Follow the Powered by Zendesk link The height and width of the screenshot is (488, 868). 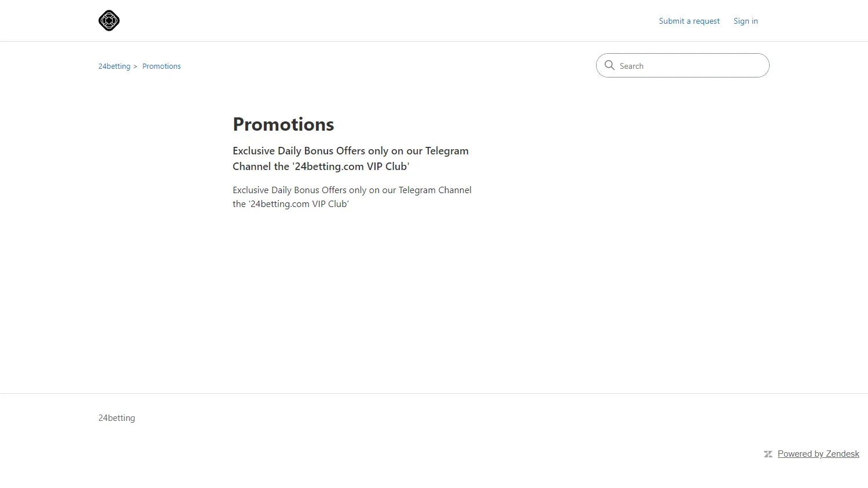tap(818, 454)
